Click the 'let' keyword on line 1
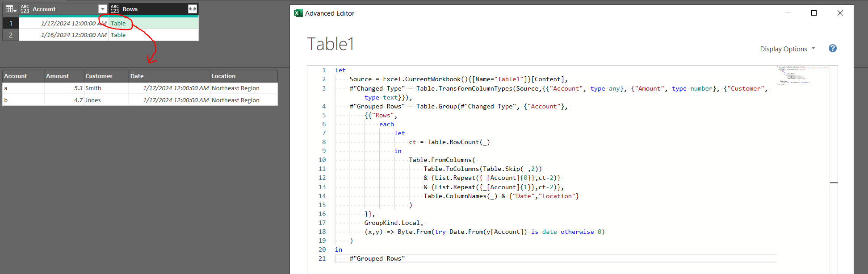This screenshot has height=274, width=868. [340, 70]
